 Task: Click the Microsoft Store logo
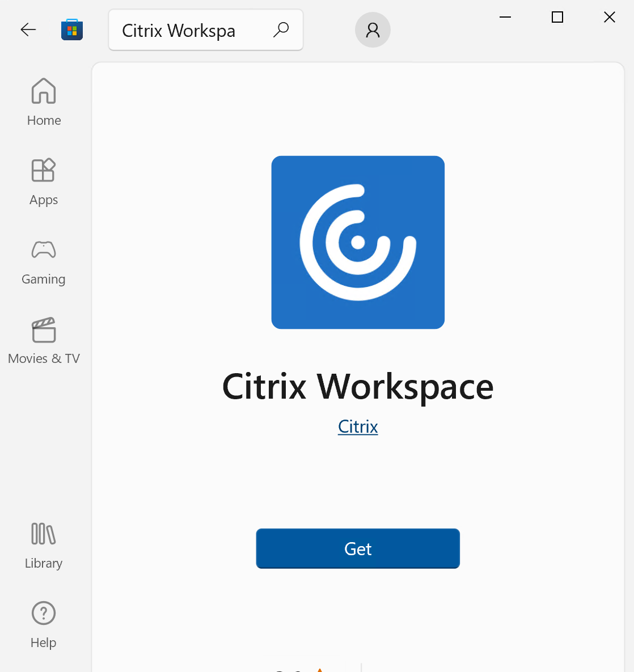72,29
